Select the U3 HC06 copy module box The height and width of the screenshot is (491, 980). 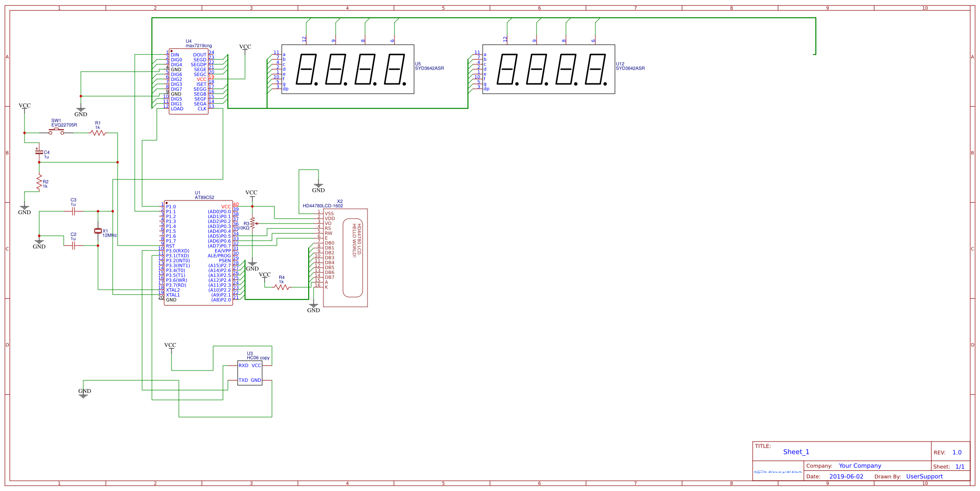point(250,373)
